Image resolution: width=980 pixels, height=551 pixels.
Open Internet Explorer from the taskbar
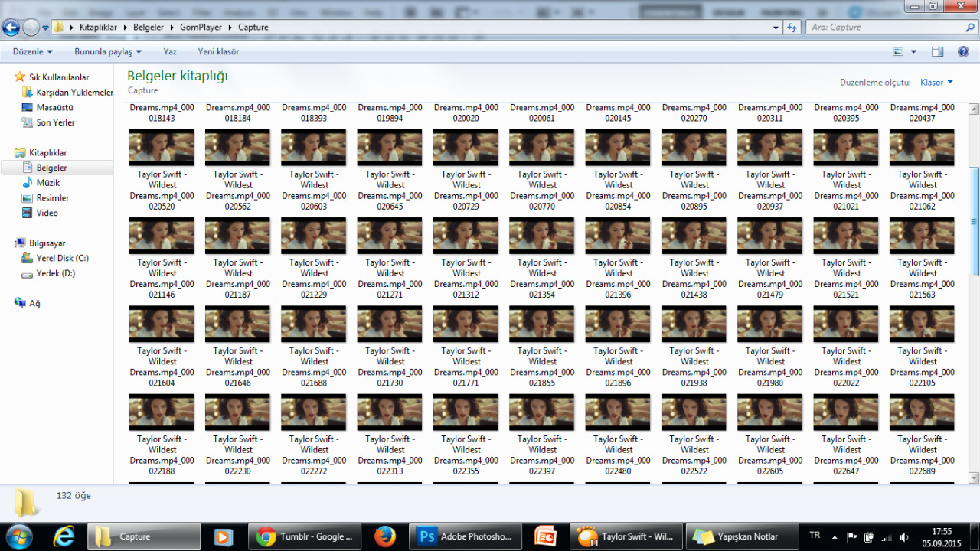[64, 536]
